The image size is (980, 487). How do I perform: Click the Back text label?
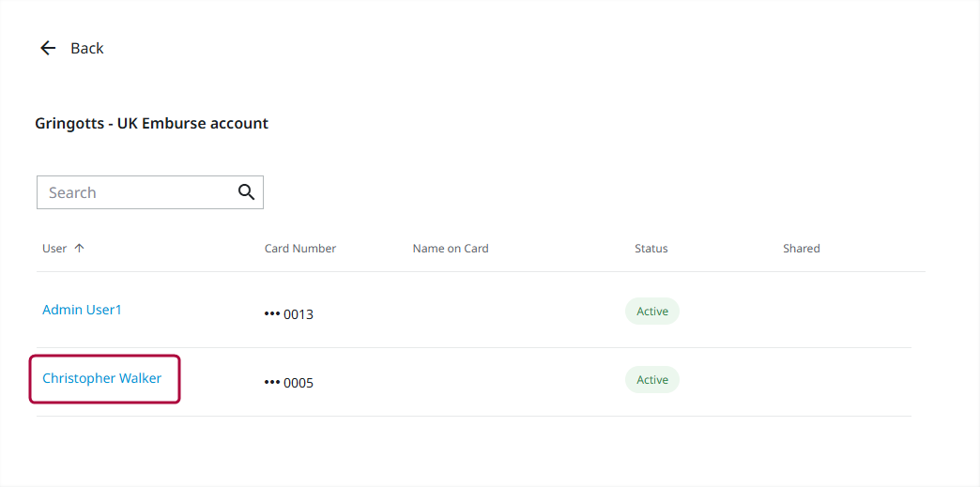[87, 48]
